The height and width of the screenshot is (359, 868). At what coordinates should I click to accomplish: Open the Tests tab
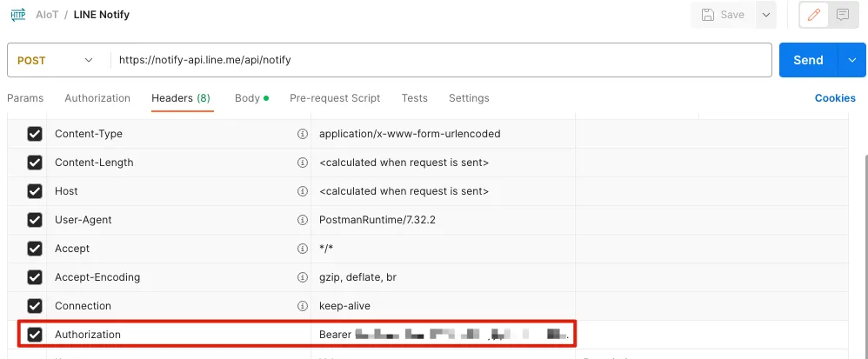click(x=415, y=98)
